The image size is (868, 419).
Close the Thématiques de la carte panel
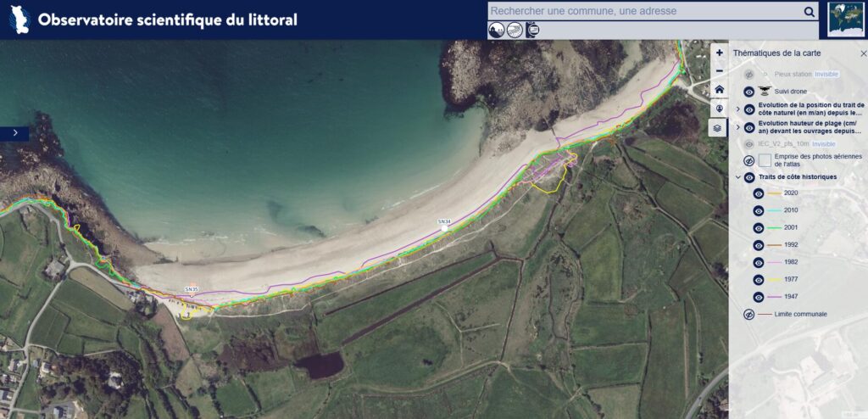[x=863, y=53]
